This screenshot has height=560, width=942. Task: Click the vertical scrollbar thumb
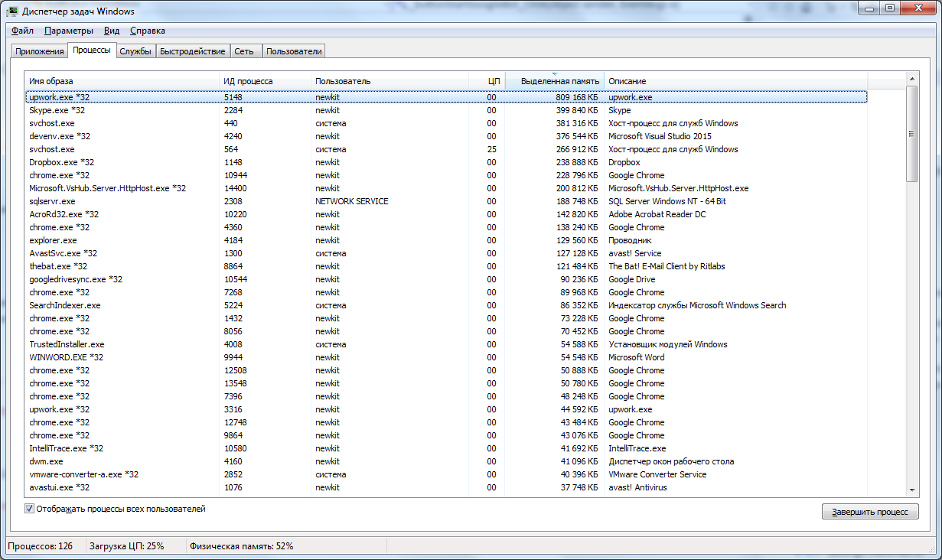tap(911, 134)
